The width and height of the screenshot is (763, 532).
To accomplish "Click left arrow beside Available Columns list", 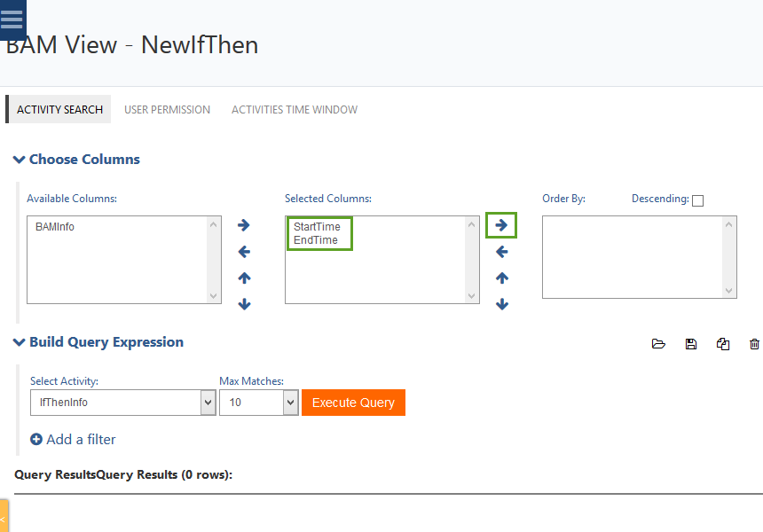I will point(244,252).
